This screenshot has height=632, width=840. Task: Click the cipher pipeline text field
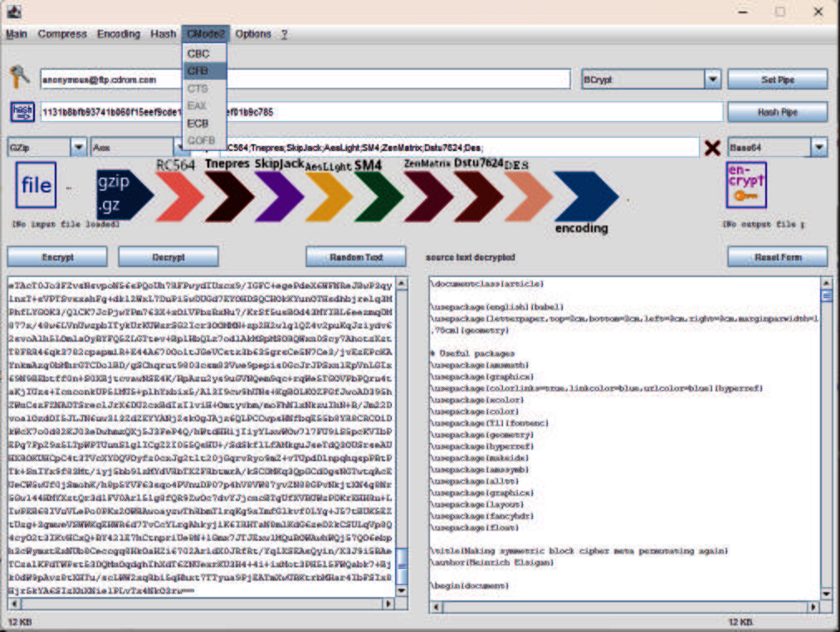point(445,147)
